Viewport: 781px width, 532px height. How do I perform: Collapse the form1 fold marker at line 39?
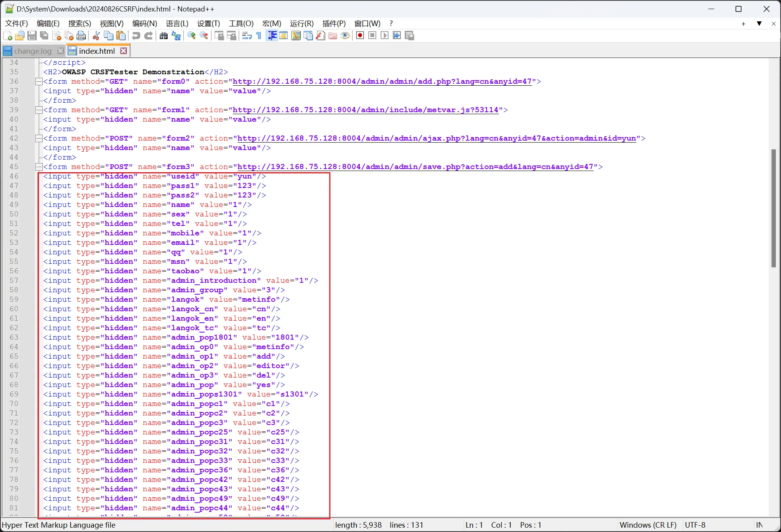(39, 110)
